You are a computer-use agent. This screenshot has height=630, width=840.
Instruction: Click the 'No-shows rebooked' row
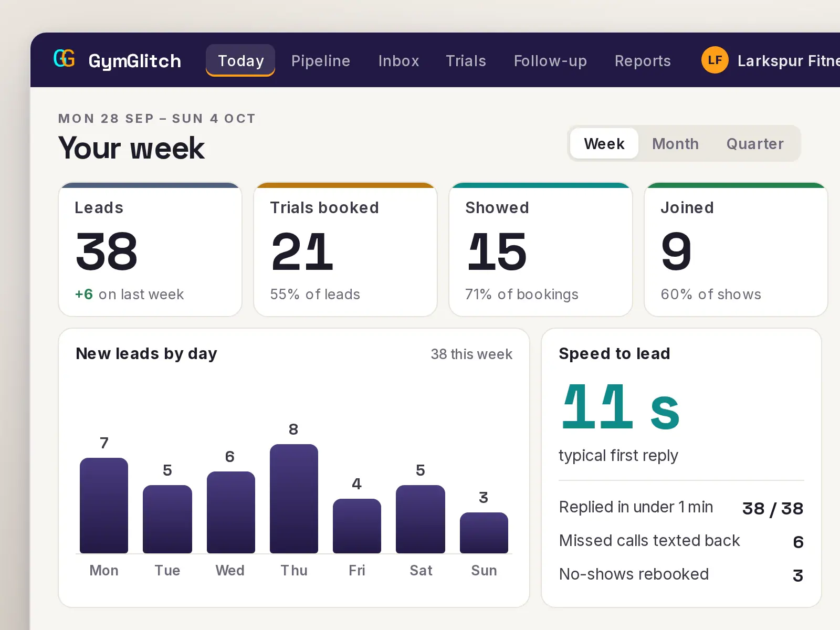681,575
